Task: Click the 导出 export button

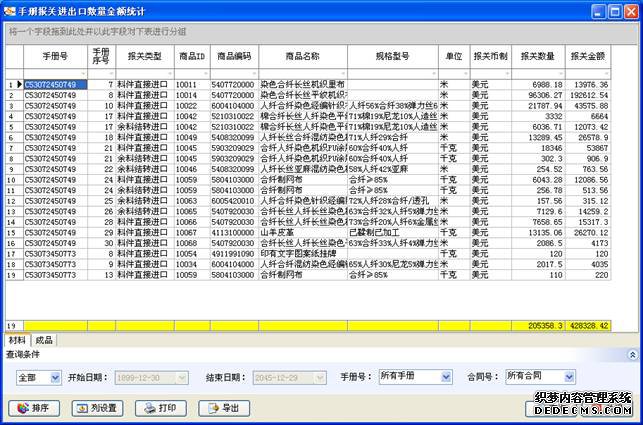Action: click(224, 407)
